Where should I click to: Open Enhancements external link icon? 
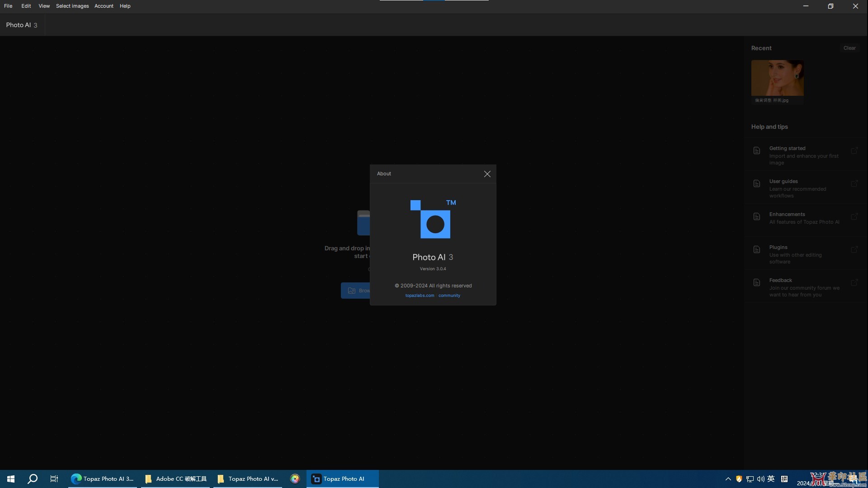pos(854,216)
